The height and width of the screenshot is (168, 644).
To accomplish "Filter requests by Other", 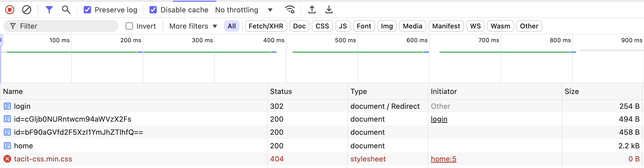I will pyautogui.click(x=529, y=26).
